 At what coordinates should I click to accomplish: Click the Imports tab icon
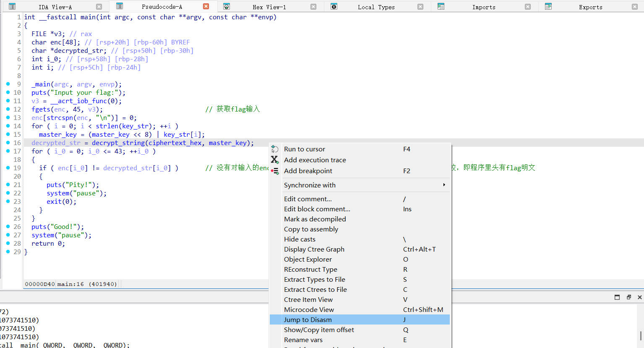(441, 6)
